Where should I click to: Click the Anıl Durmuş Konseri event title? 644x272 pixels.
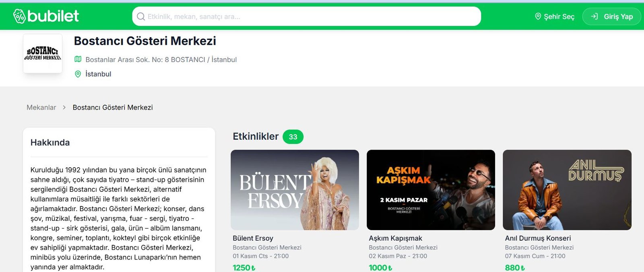pyautogui.click(x=538, y=238)
